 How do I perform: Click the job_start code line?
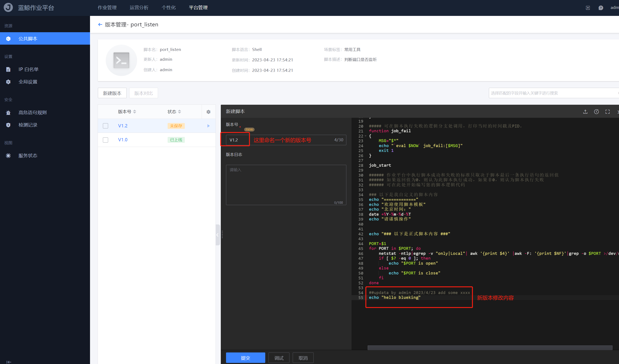tap(380, 165)
